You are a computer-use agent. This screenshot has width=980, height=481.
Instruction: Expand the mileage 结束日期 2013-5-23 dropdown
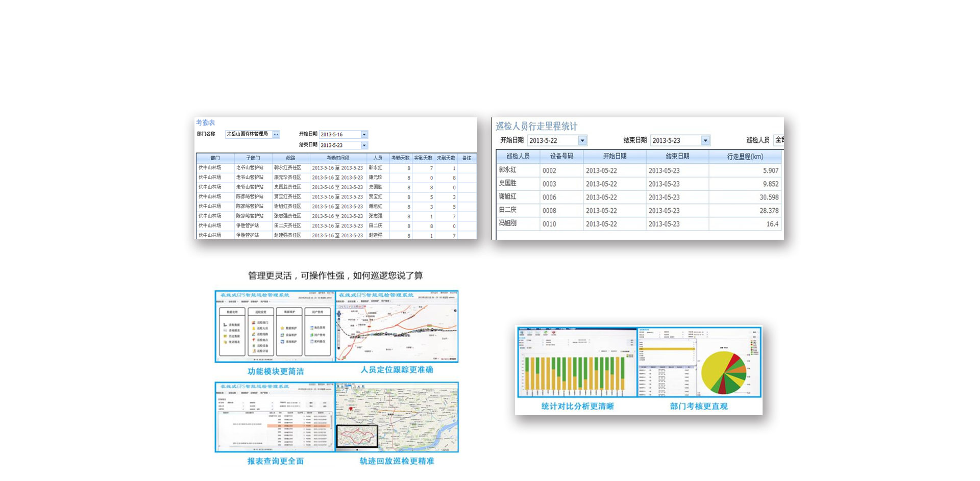coord(705,140)
